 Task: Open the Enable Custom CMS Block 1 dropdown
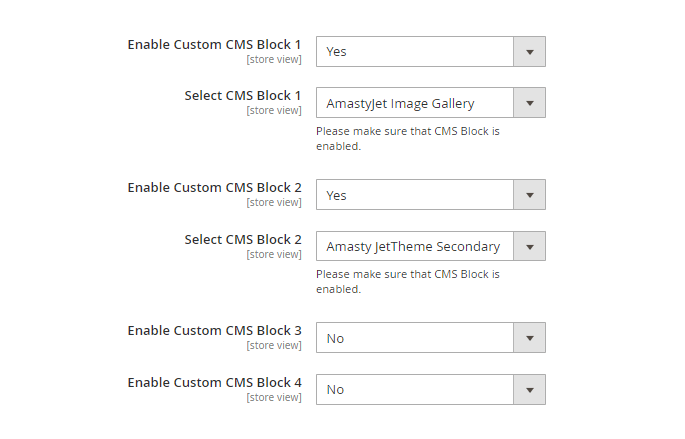click(431, 52)
